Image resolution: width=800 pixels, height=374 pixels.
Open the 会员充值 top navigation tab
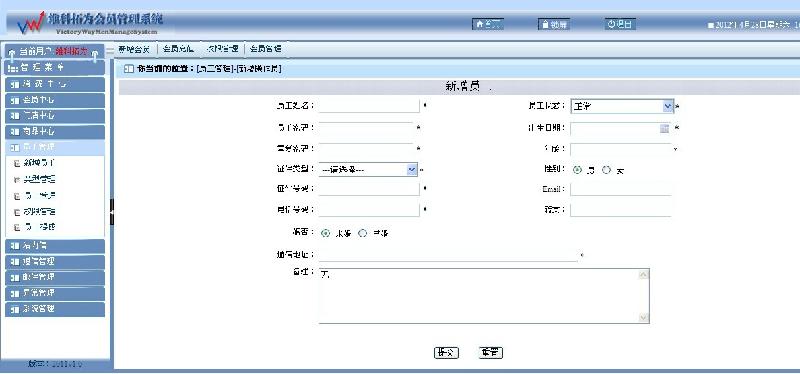coord(179,49)
